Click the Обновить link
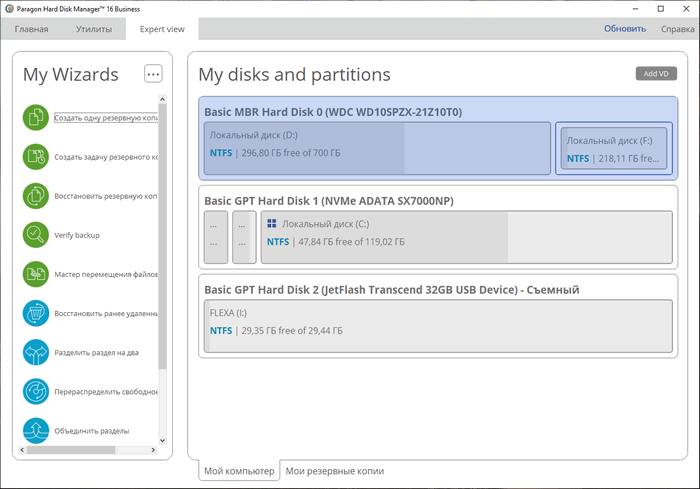This screenshot has height=489, width=700. 624,29
